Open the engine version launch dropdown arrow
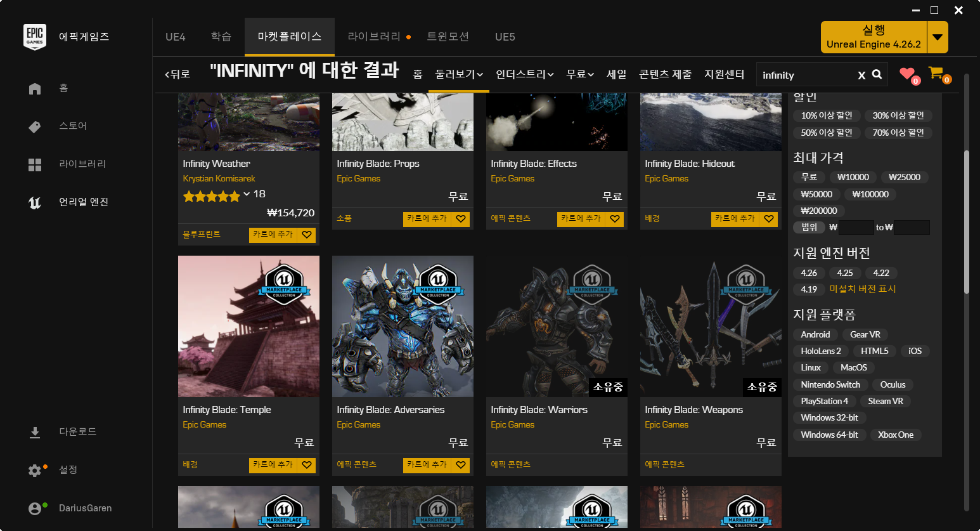 (938, 37)
